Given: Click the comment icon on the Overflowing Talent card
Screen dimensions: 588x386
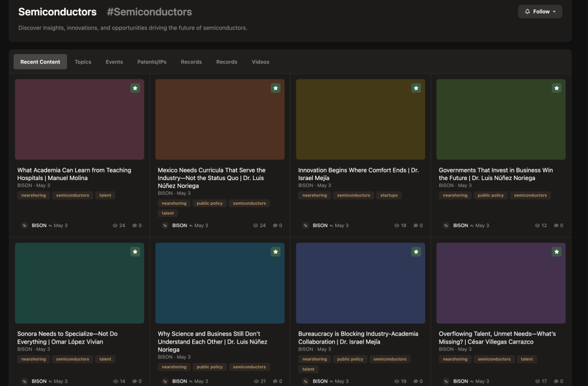Looking at the screenshot, I should point(555,381).
